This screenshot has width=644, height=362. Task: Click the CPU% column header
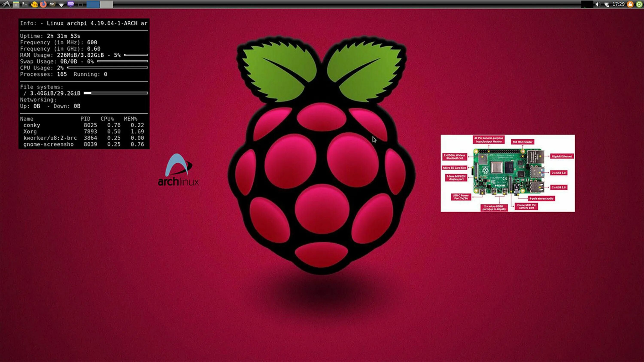(107, 119)
